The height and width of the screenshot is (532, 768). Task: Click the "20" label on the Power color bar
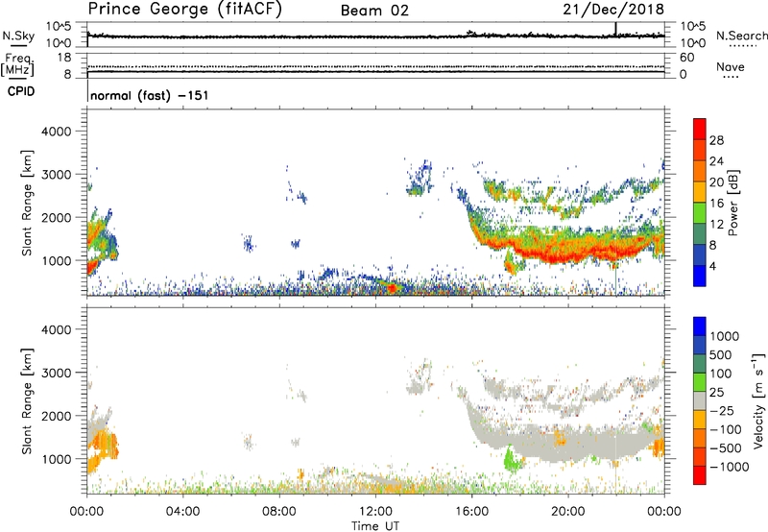click(x=716, y=182)
